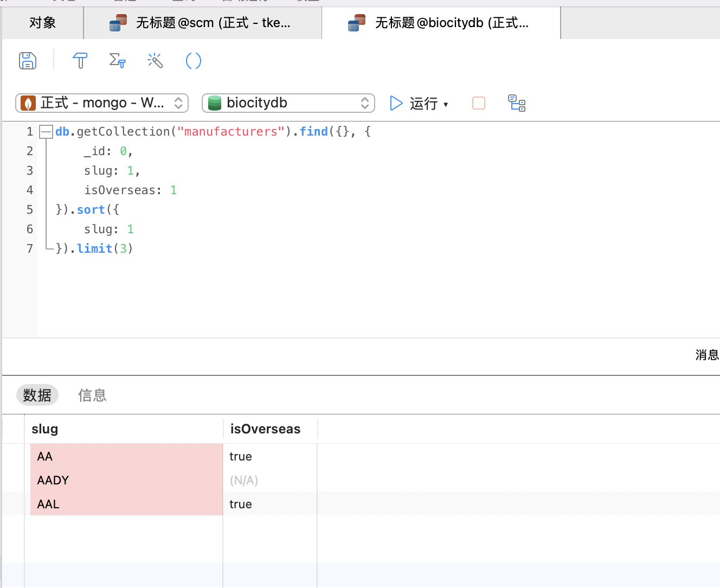The height and width of the screenshot is (588, 720).
Task: Open the connection dropdown 正式 - mongo
Action: (x=102, y=103)
